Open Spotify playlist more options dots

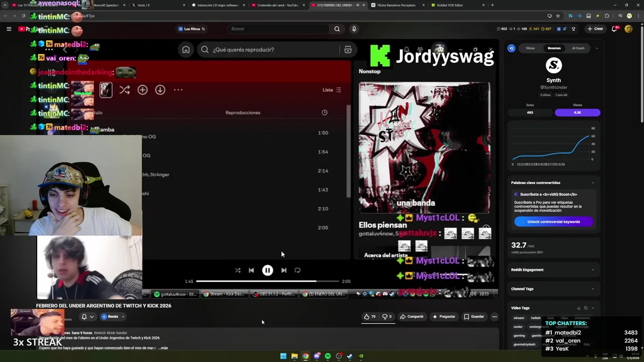(x=178, y=90)
